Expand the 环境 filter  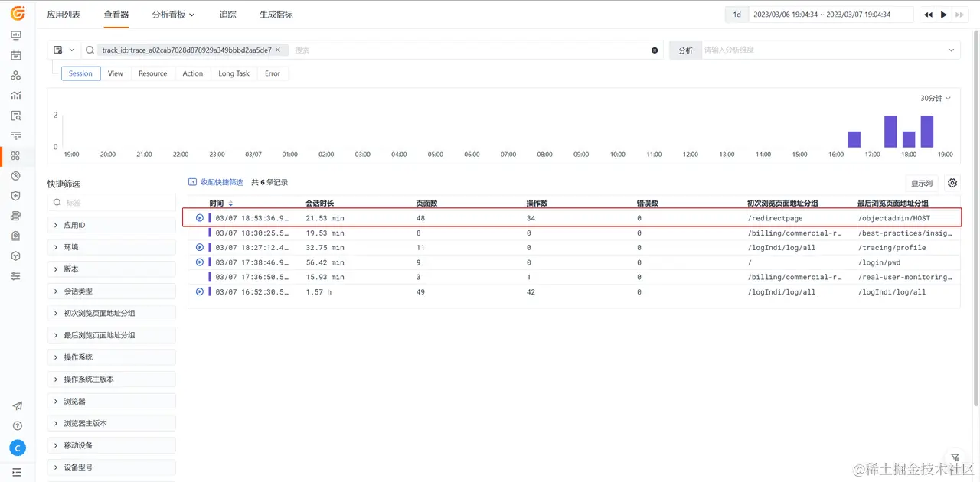pos(111,247)
